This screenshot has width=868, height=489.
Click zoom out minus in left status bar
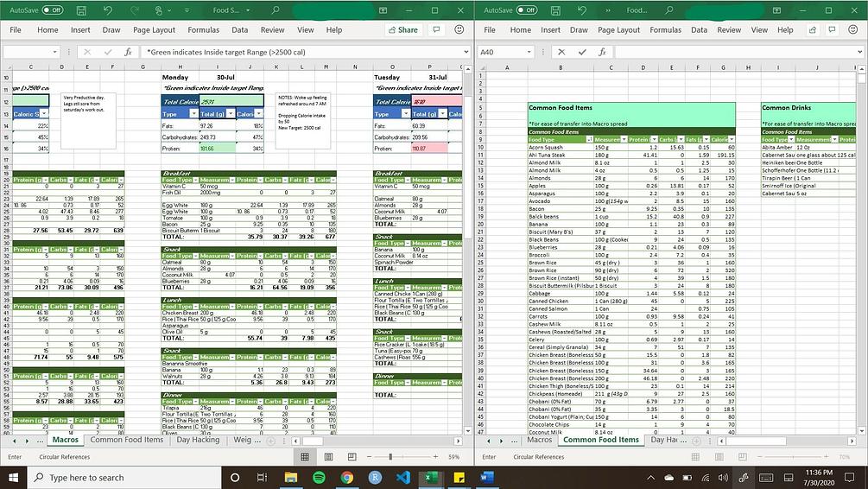(x=370, y=457)
